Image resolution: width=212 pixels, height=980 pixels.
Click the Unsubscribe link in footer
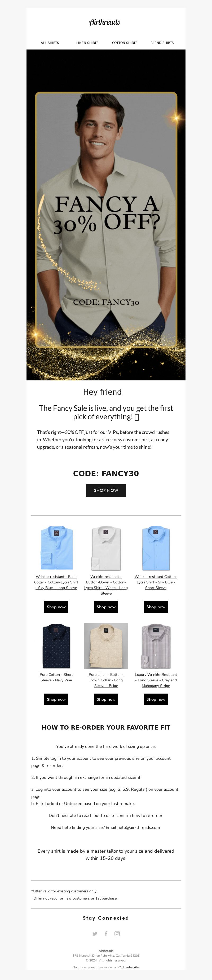[130, 967]
